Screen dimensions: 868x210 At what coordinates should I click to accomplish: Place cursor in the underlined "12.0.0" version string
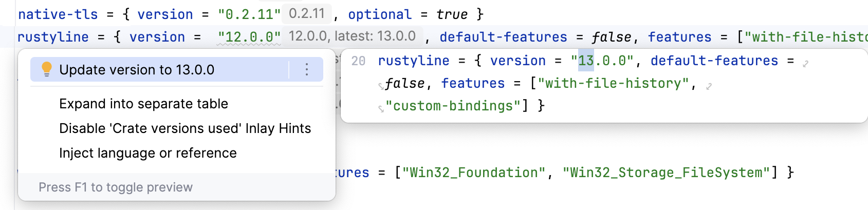pos(249,37)
